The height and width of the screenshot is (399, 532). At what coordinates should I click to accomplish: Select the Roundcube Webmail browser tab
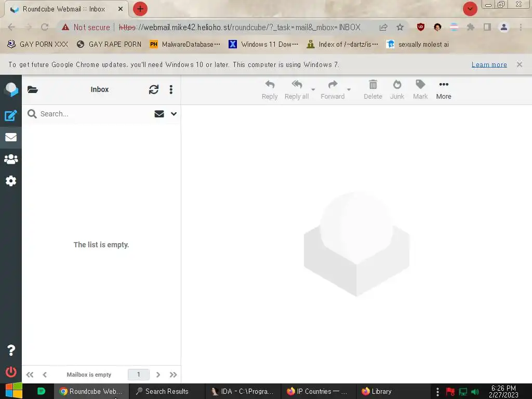pos(64,9)
